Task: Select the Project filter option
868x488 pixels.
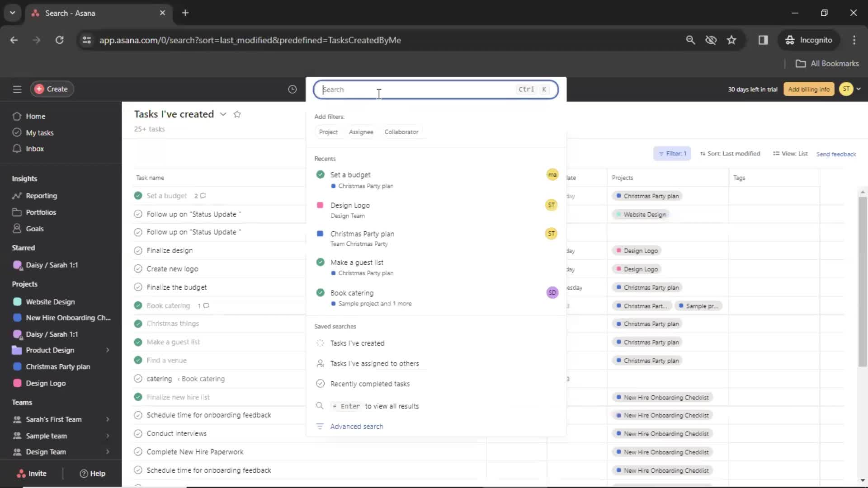Action: pos(328,131)
